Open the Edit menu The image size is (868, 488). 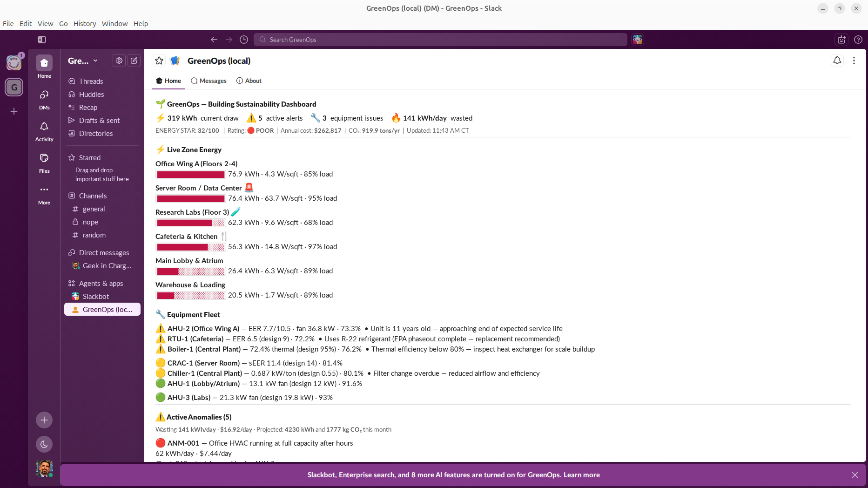[26, 24]
